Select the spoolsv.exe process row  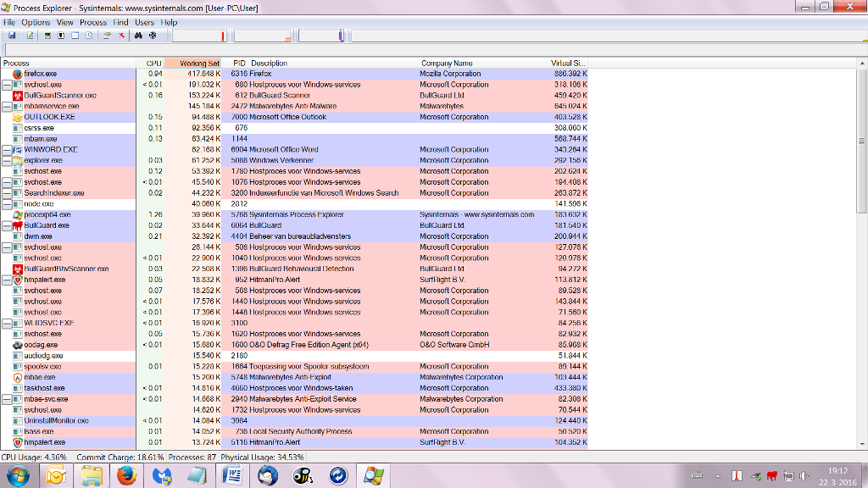294,366
